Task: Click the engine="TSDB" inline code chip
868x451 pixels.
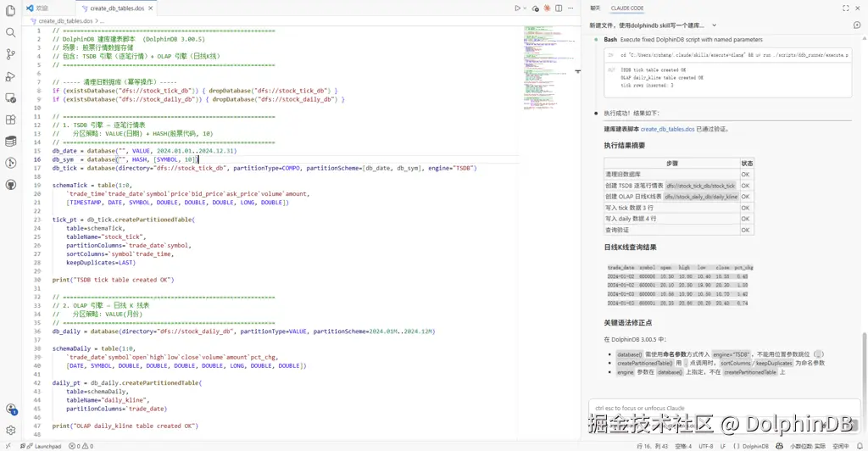Action: (731, 354)
